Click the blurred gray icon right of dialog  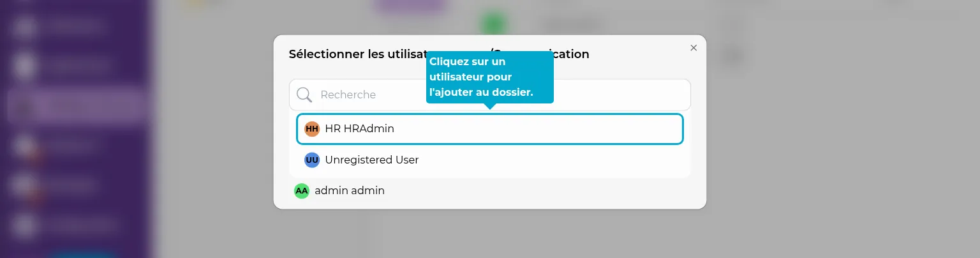(734, 56)
